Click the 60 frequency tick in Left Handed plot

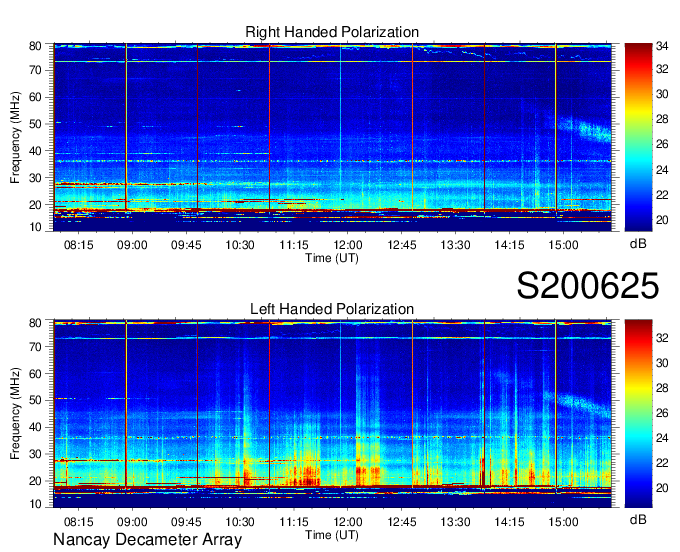36,373
